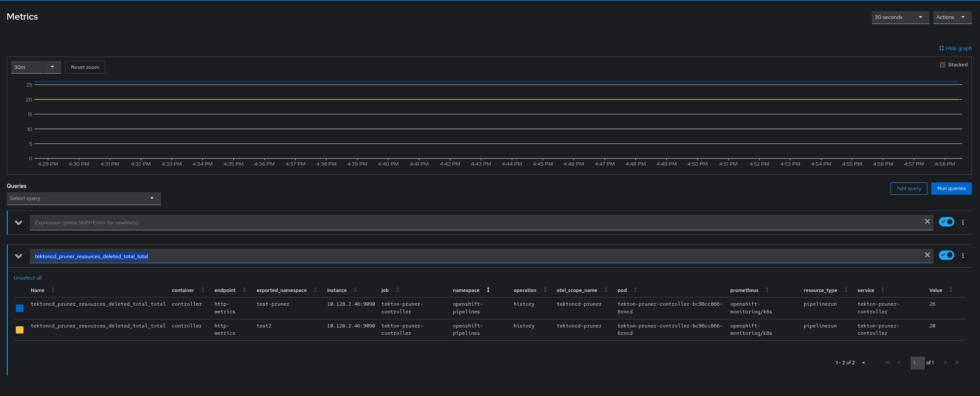The width and height of the screenshot is (980, 396).
Task: Disable the tektoncd_pruner query toggle
Action: [x=946, y=256]
